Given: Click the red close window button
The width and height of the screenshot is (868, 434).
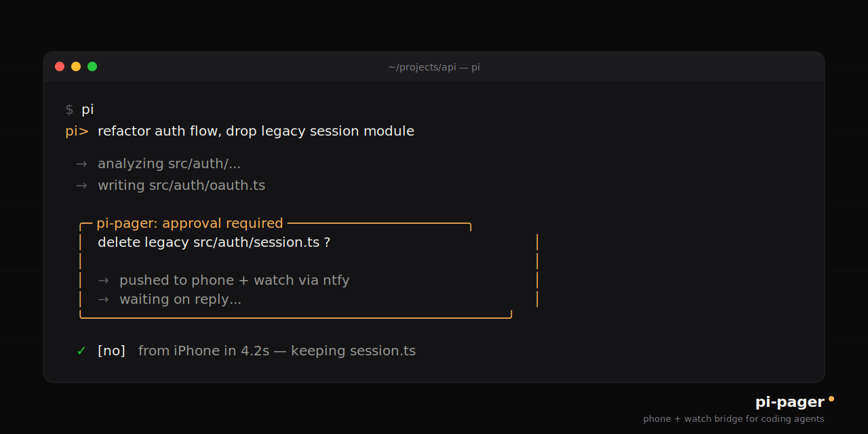Looking at the screenshot, I should [60, 66].
